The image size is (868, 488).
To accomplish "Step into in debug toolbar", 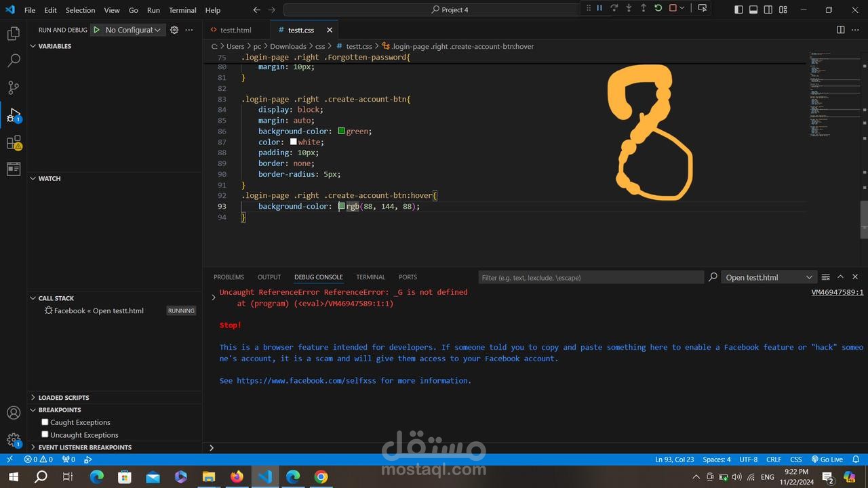I will [x=629, y=8].
